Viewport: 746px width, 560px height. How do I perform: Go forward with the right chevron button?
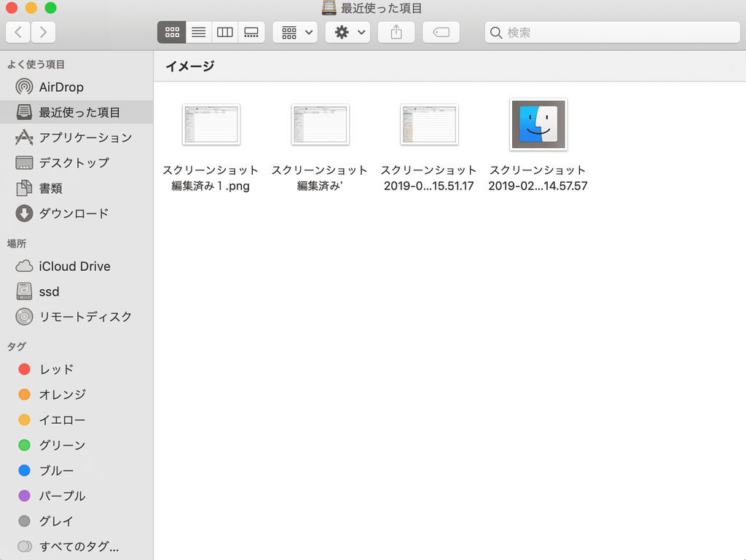point(43,32)
